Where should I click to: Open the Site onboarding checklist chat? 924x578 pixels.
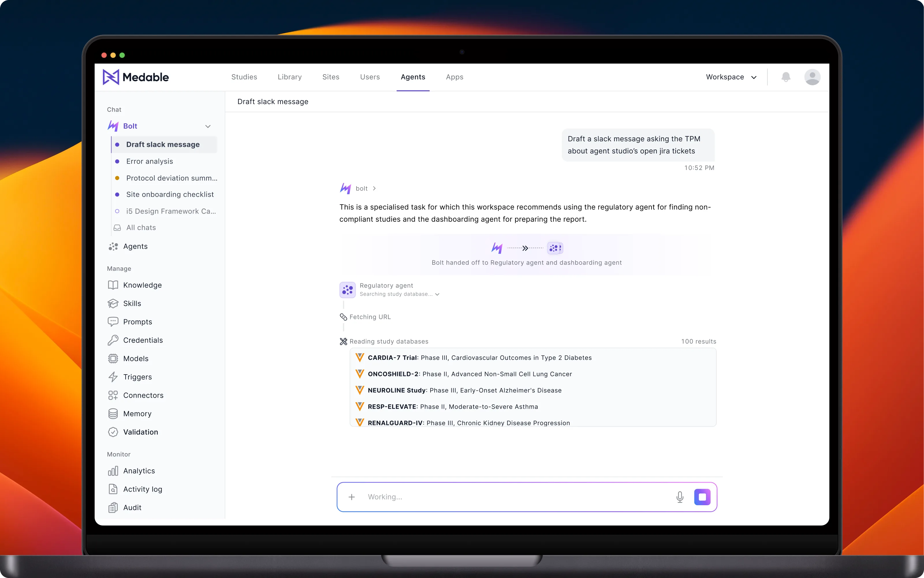[x=164, y=194]
